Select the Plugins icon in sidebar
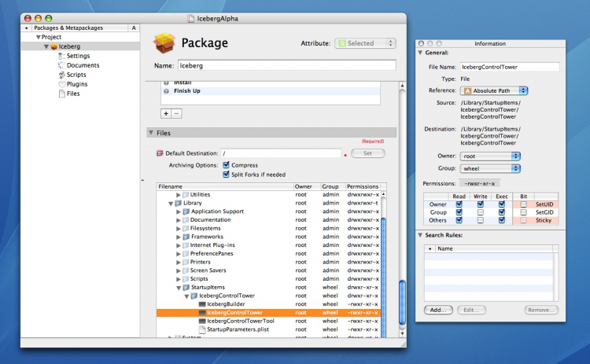590x364 pixels. click(x=61, y=84)
